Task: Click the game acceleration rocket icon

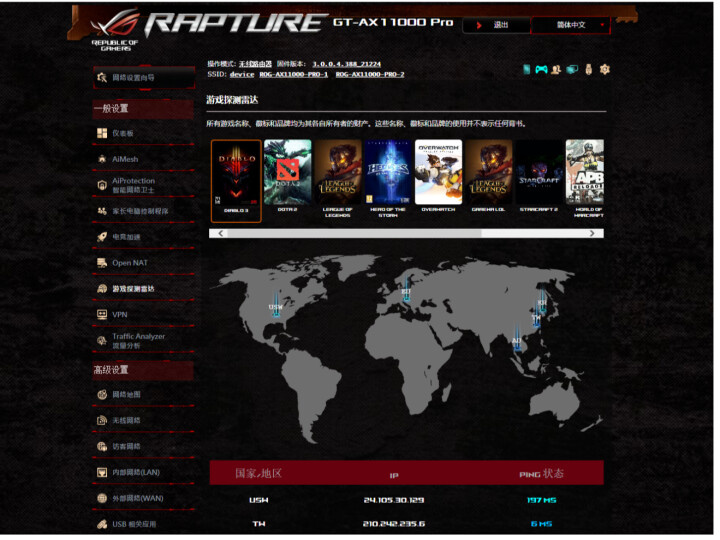Action: pos(102,237)
